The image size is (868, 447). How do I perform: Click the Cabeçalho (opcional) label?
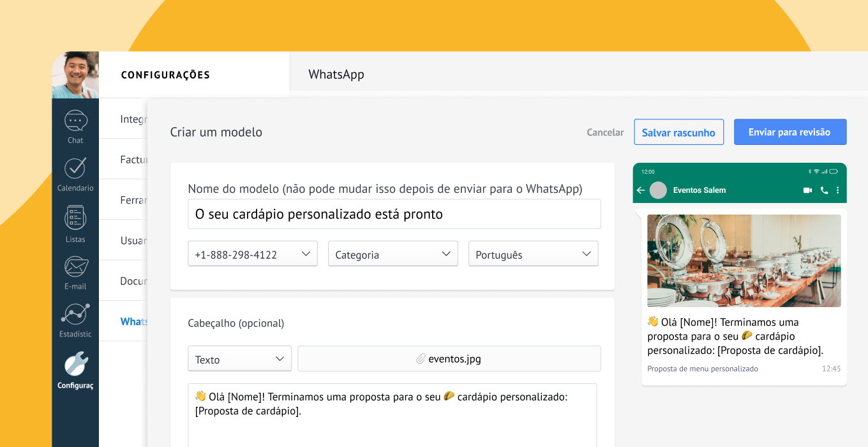pyautogui.click(x=236, y=323)
